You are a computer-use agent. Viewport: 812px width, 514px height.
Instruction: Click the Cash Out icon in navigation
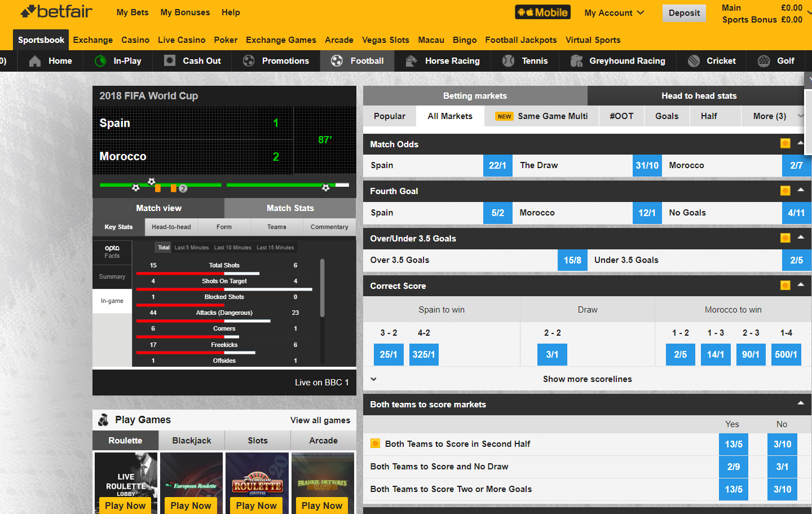[x=170, y=60]
